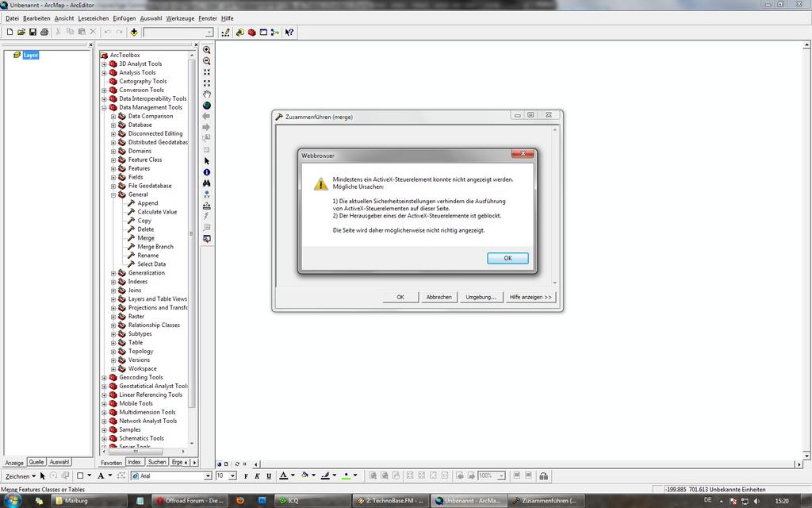The height and width of the screenshot is (508, 812).
Task: Collapse the General toolset
Action: [x=113, y=195]
